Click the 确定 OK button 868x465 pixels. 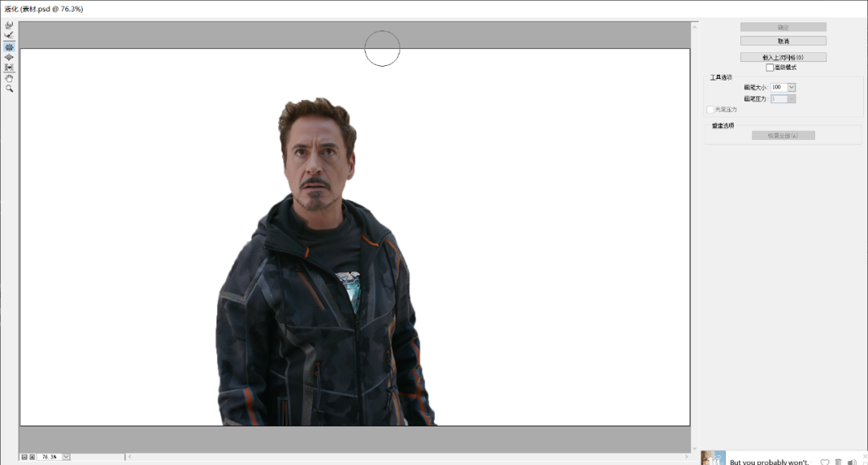(x=784, y=27)
